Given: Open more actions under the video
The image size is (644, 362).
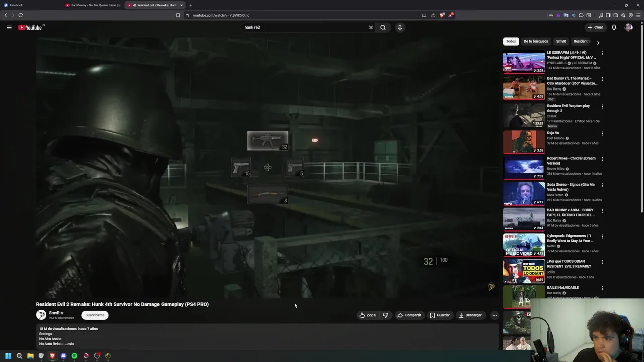Looking at the screenshot, I should (x=494, y=315).
